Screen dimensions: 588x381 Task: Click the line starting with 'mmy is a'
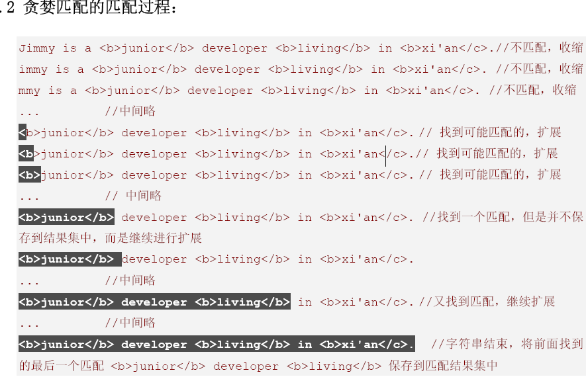click(297, 90)
